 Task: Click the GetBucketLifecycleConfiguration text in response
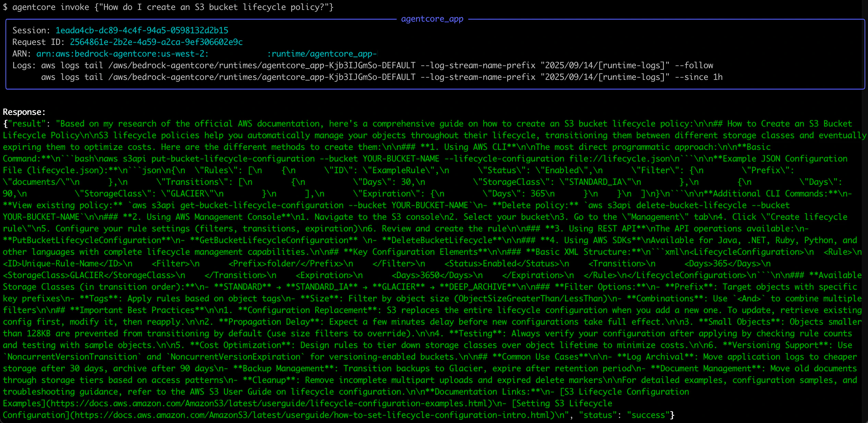(274, 240)
